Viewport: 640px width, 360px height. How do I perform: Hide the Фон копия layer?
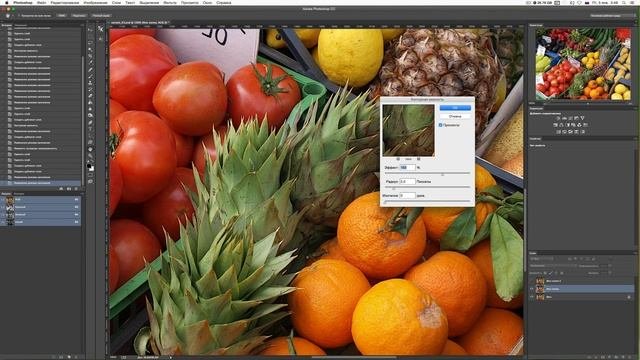click(x=531, y=289)
